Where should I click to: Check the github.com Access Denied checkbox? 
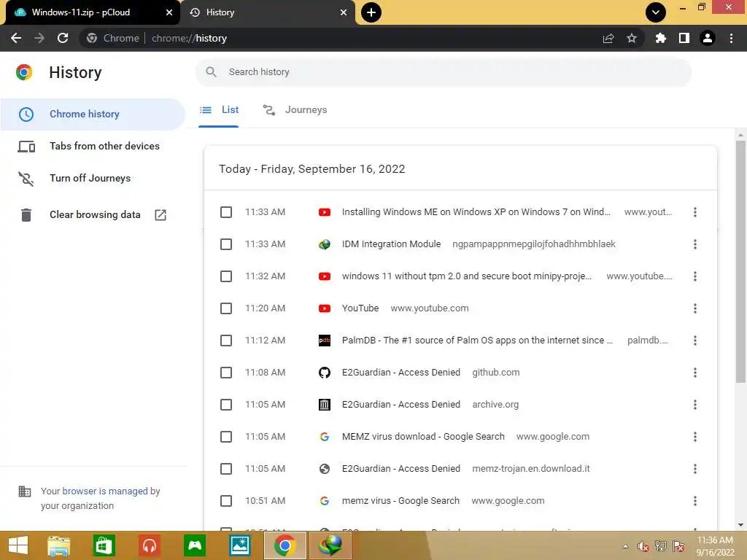pos(226,373)
